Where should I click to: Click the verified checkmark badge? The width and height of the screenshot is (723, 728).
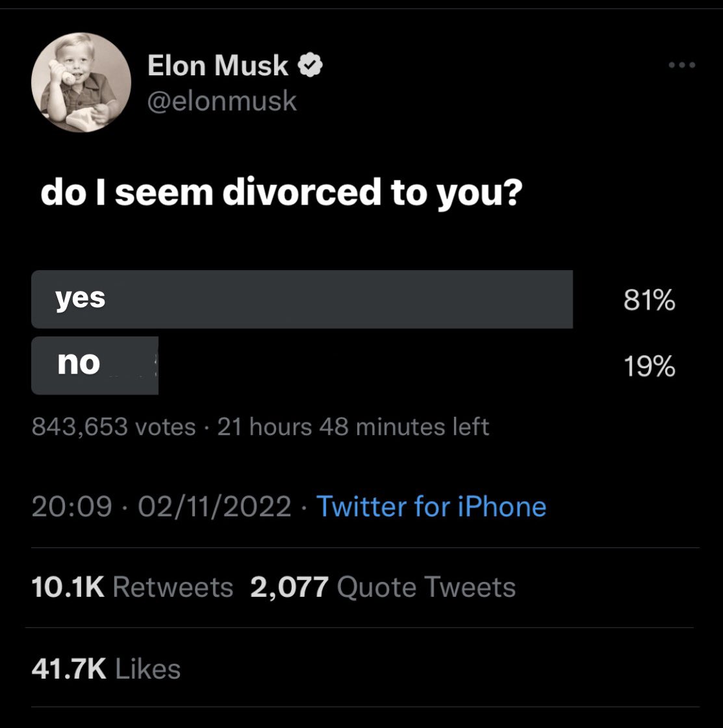(311, 64)
